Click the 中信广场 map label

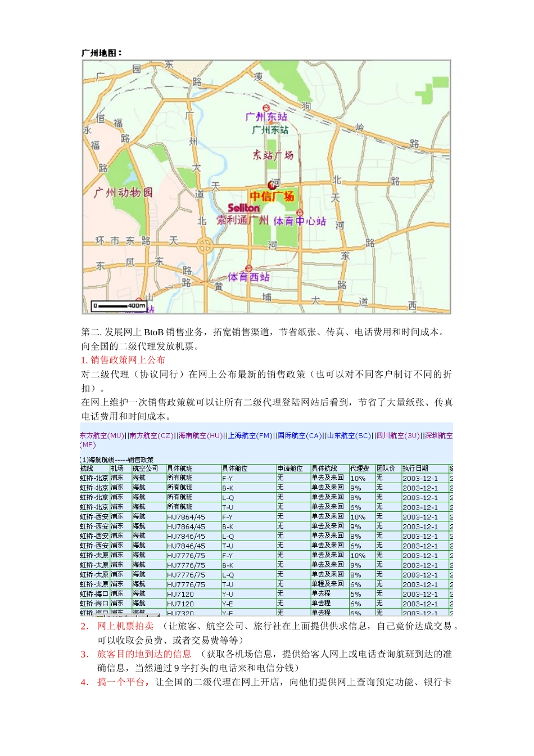(272, 196)
